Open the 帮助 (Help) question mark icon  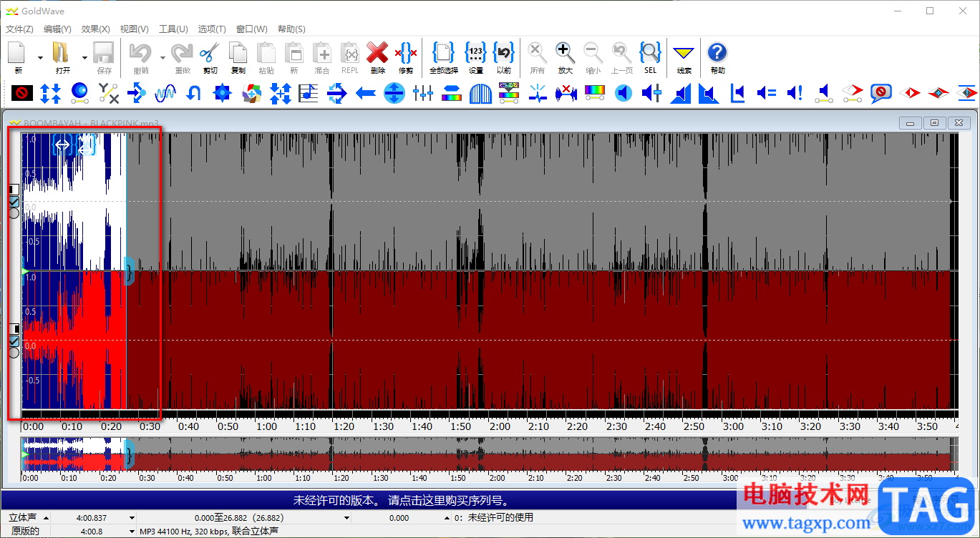(x=717, y=53)
